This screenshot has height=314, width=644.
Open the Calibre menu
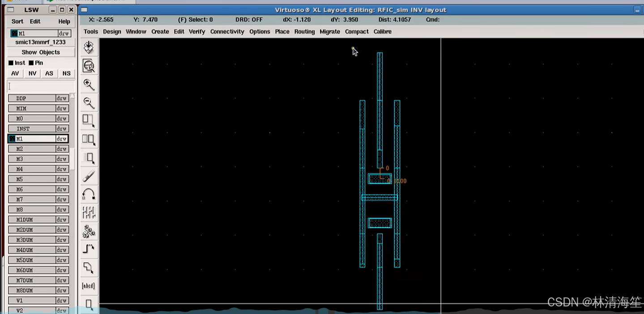[383, 32]
